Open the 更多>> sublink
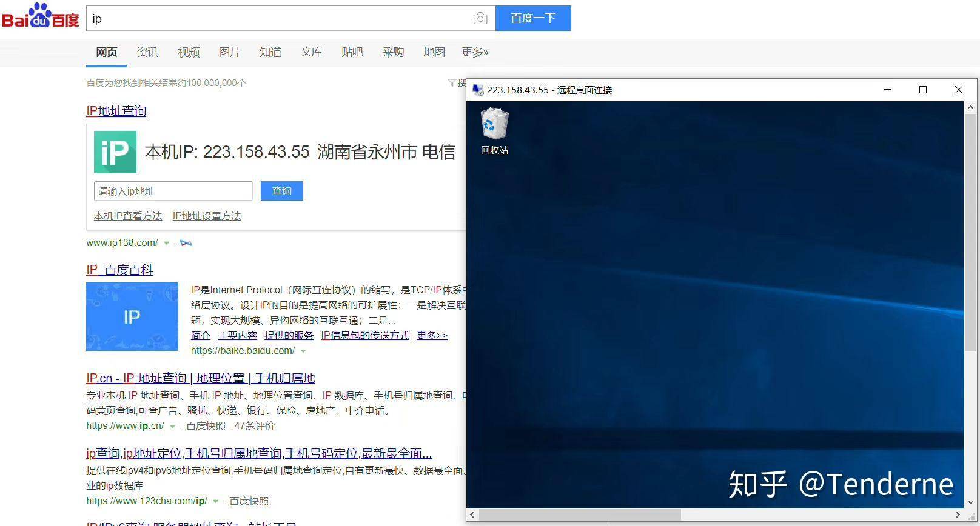The width and height of the screenshot is (980, 526). click(x=432, y=335)
